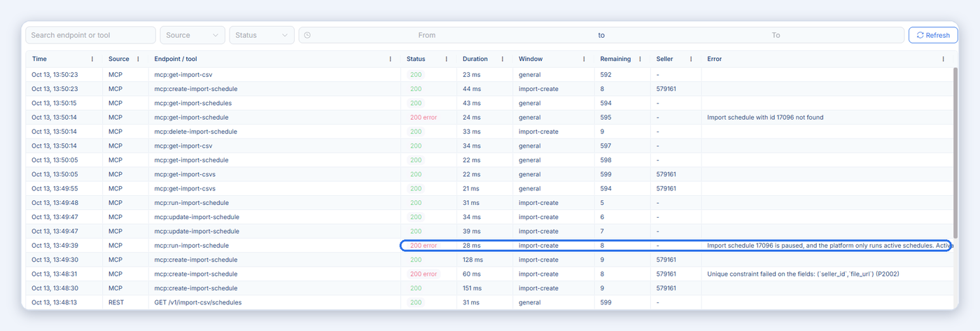Sort by Time column header

[x=39, y=59]
